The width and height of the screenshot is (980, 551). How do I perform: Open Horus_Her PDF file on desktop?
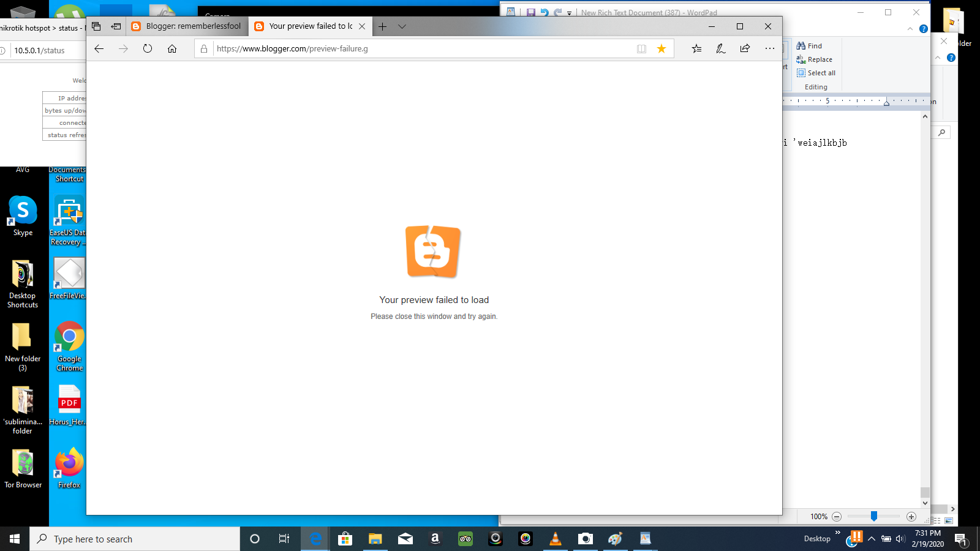click(x=69, y=405)
